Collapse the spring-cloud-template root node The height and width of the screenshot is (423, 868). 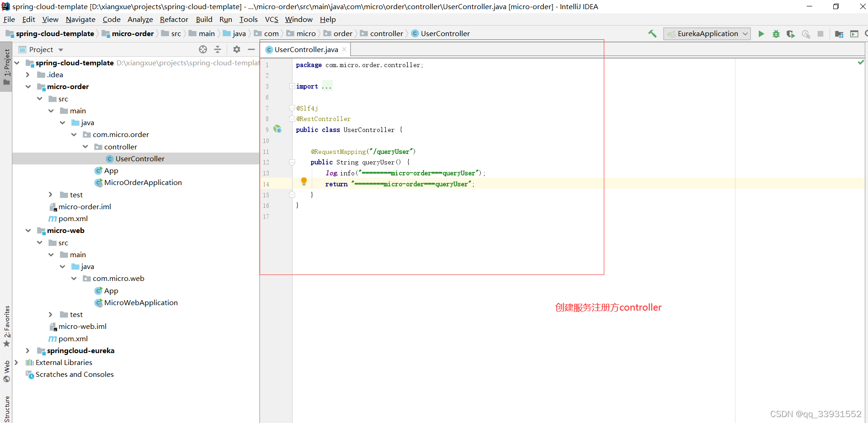tap(17, 63)
